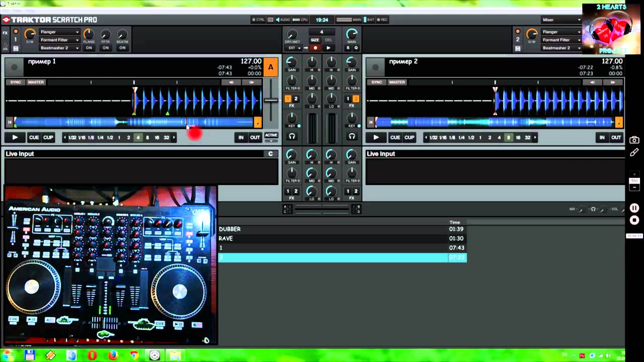Open FX unit 2 Beatmasher 2 dropdown
The height and width of the screenshot is (362, 644).
(x=561, y=48)
